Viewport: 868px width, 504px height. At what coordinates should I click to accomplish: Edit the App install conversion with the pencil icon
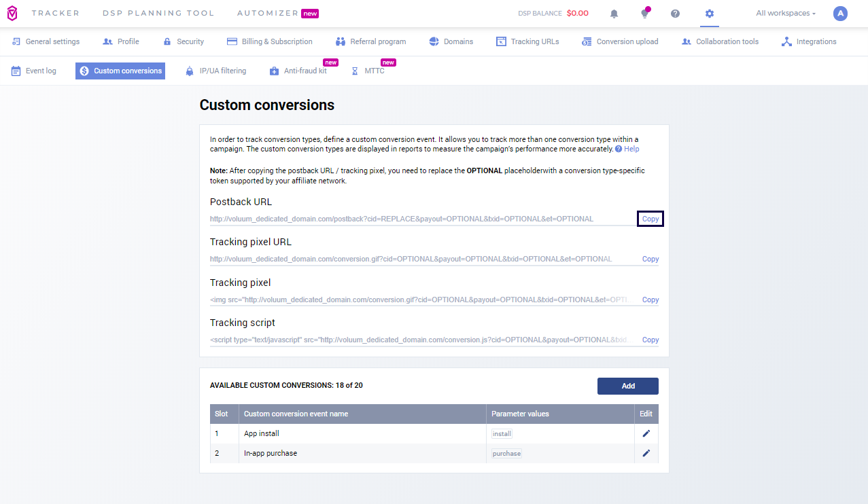coord(646,433)
